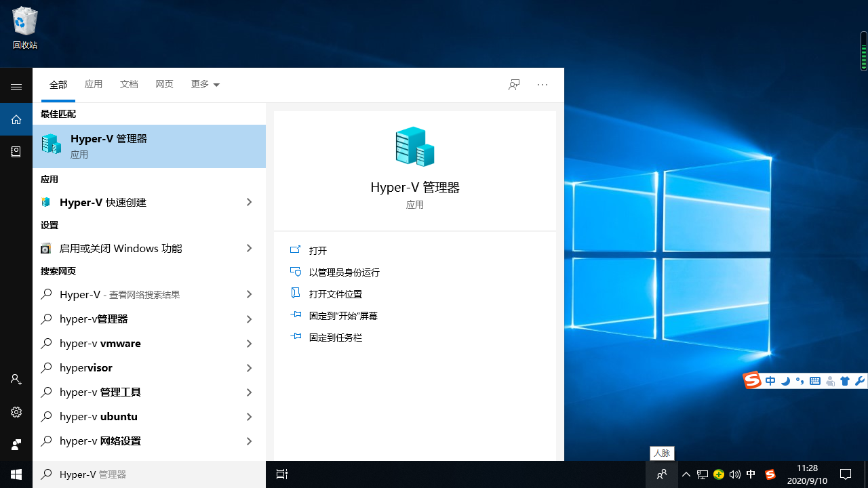Image resolution: width=868 pixels, height=488 pixels.
Task: Open the Recycle Bin desktop icon
Action: 25,27
